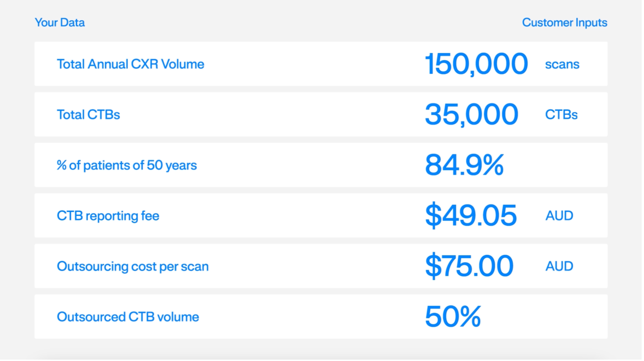Click the scans unit label
This screenshot has width=644, height=361.
tap(562, 64)
